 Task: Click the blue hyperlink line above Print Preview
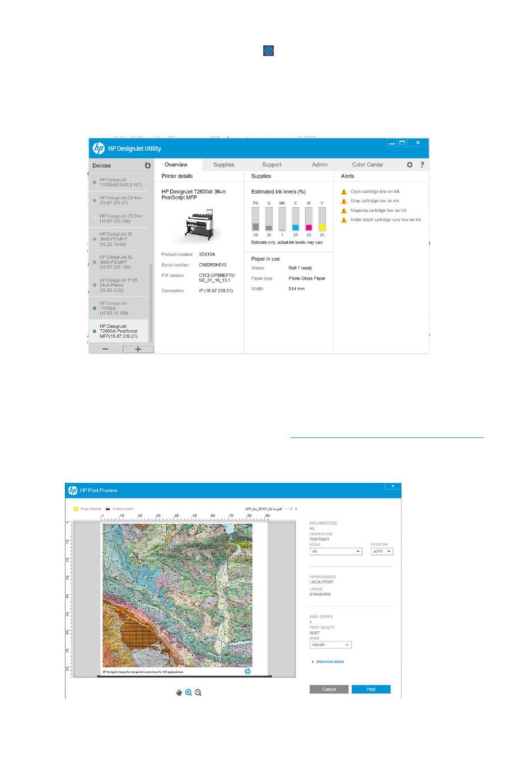pos(387,437)
